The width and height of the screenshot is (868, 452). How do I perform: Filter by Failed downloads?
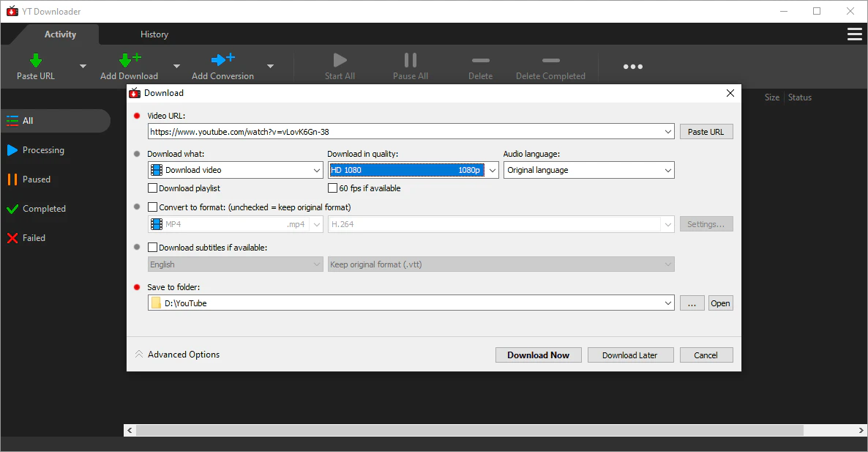pyautogui.click(x=34, y=238)
